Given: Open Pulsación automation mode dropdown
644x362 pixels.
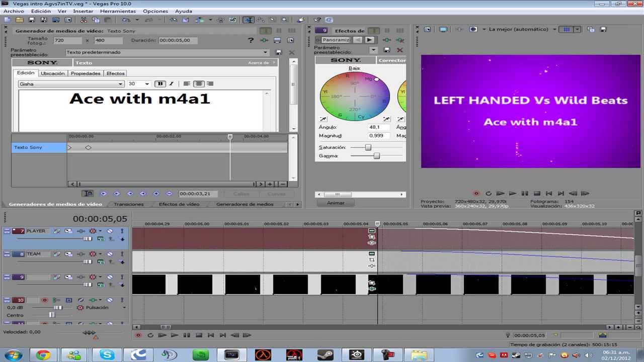Looking at the screenshot, I should point(124,308).
